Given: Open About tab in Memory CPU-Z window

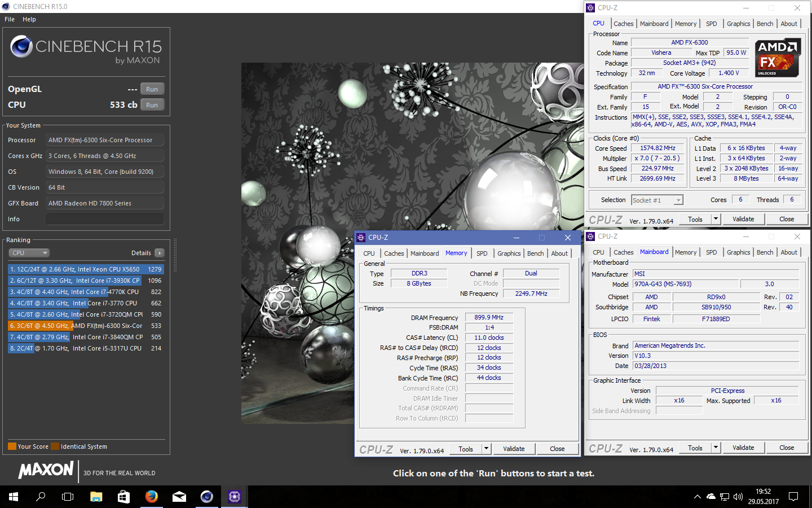Looking at the screenshot, I should (559, 253).
